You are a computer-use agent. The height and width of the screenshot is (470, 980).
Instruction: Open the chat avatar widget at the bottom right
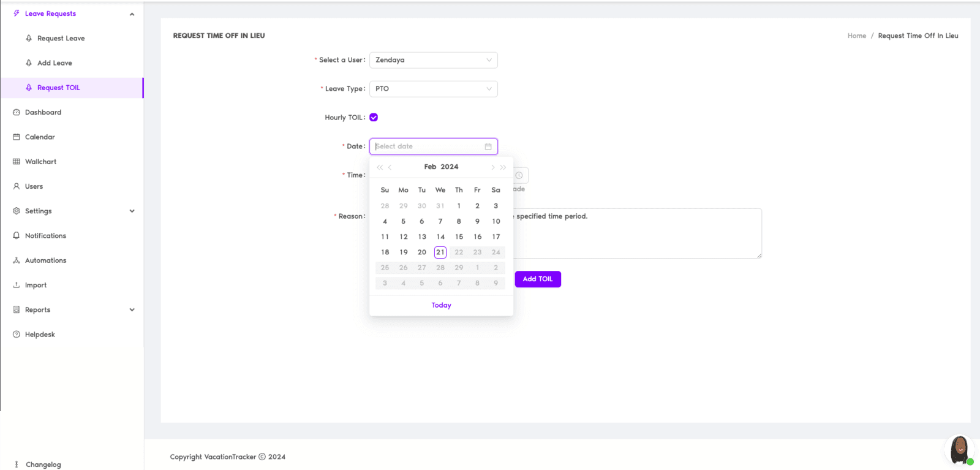tap(959, 450)
